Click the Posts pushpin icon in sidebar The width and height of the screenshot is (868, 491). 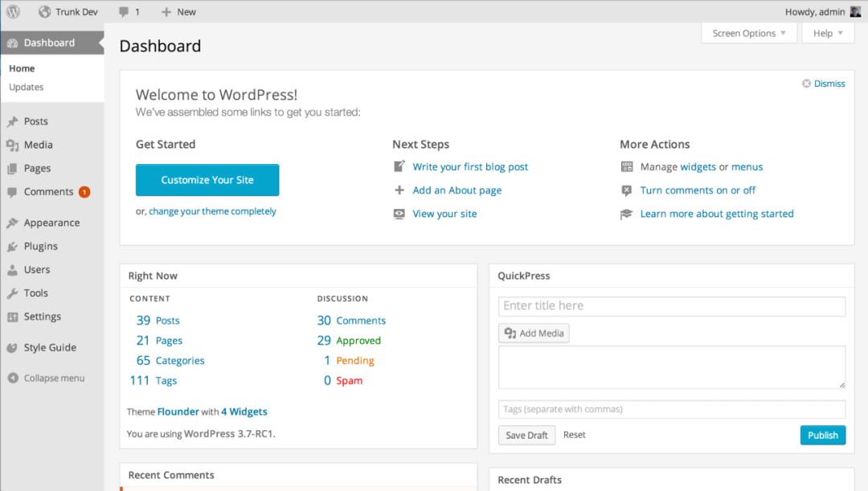click(x=12, y=121)
